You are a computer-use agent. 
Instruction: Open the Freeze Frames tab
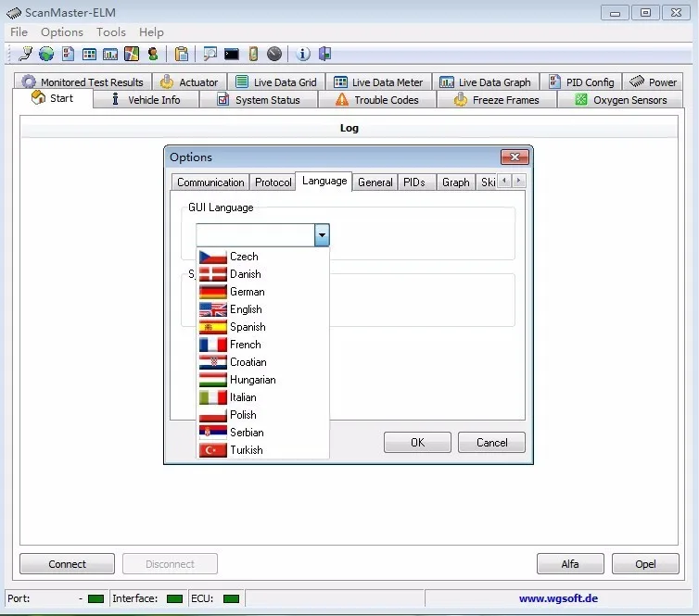497,100
